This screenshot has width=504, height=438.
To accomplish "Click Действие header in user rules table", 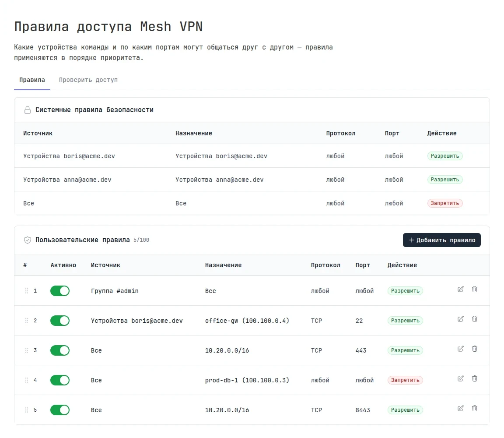I will pos(402,265).
